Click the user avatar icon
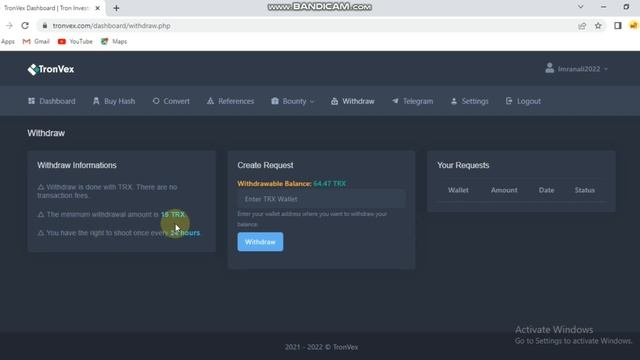Image resolution: width=640 pixels, height=360 pixels. click(549, 68)
